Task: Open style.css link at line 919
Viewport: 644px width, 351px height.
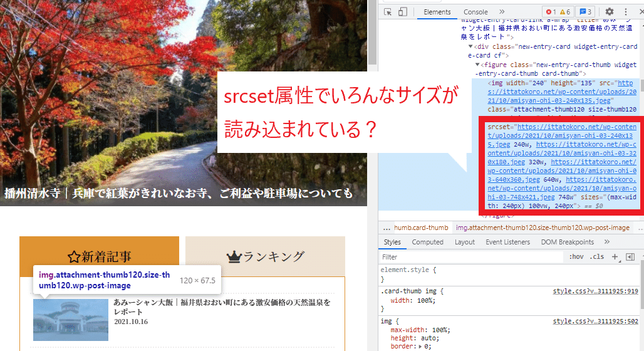Action: coord(595,291)
